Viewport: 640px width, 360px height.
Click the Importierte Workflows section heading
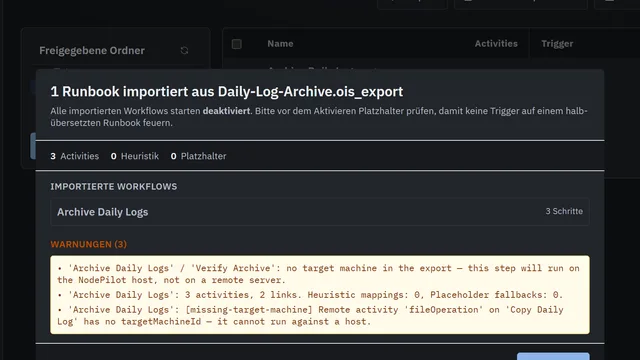[113, 187]
